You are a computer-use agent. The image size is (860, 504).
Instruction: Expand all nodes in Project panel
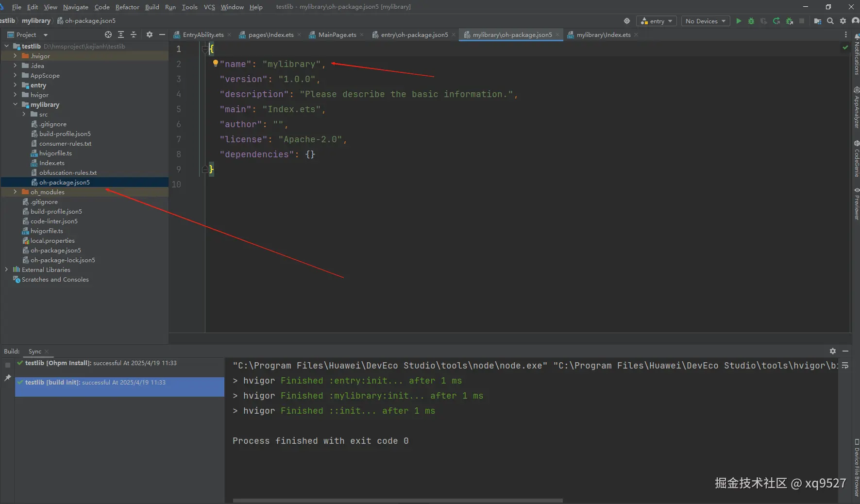click(x=121, y=34)
